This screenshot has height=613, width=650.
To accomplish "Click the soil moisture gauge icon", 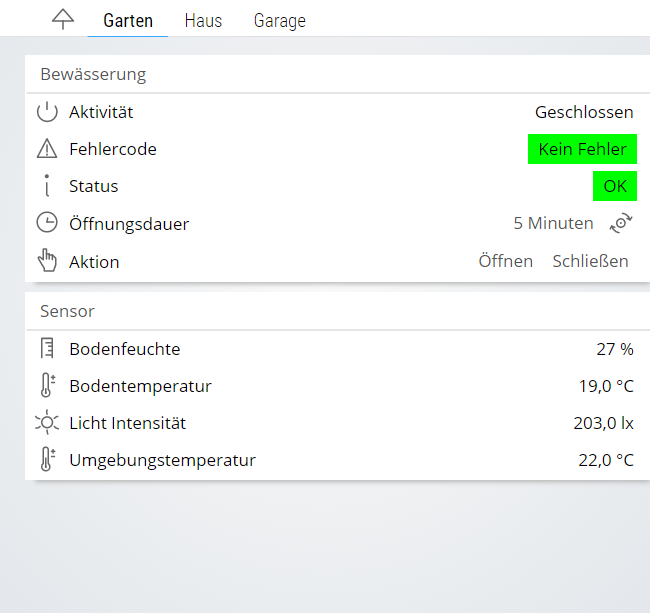I will pyautogui.click(x=47, y=349).
